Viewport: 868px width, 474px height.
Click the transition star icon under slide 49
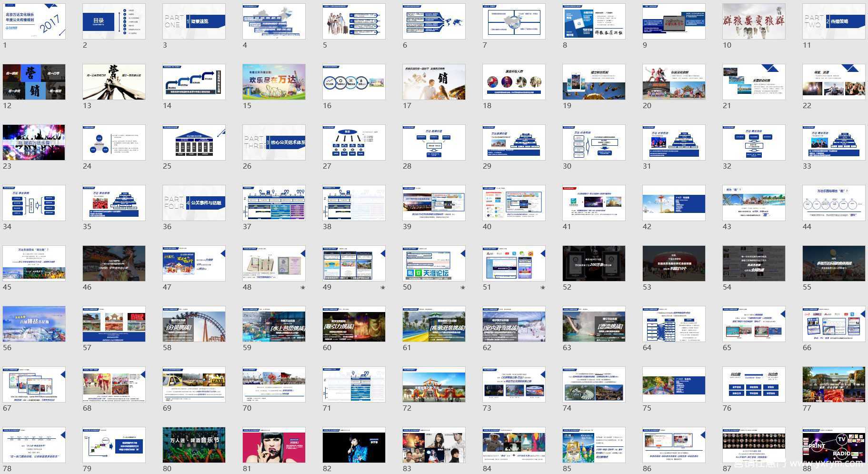coord(383,288)
